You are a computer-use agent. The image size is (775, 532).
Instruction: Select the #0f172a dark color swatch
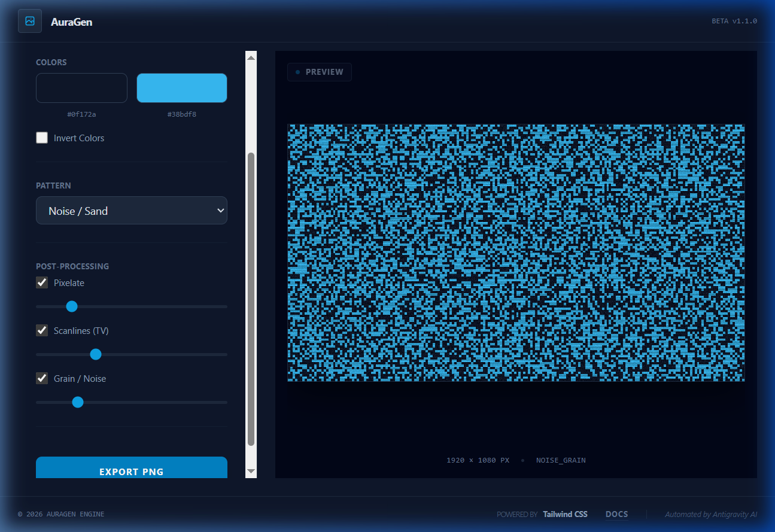(x=81, y=87)
